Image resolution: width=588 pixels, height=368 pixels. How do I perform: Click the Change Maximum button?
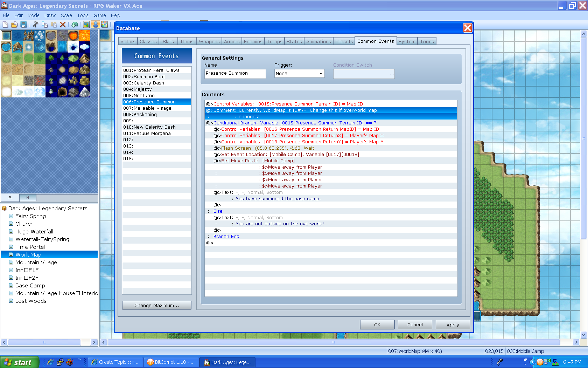coord(156,305)
